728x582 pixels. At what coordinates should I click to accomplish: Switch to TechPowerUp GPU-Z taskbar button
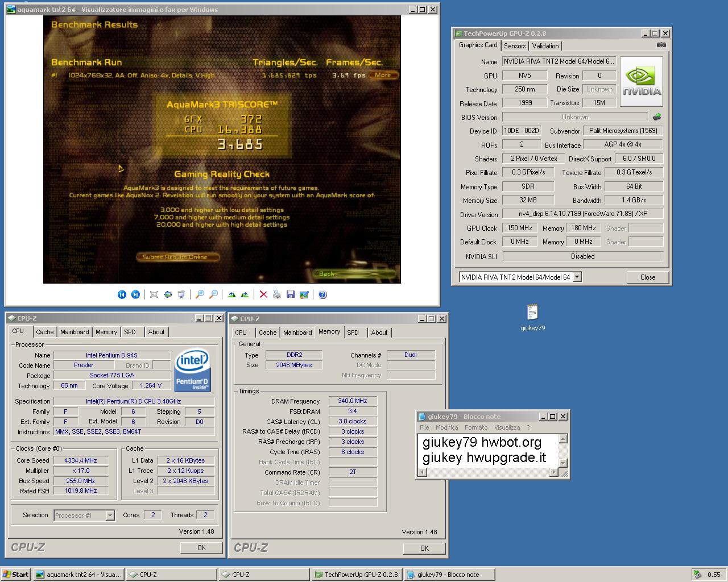point(356,575)
